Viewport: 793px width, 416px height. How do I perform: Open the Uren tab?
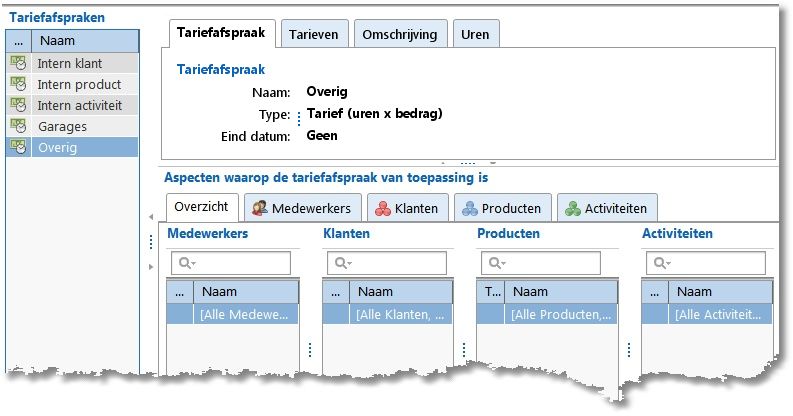pos(475,34)
